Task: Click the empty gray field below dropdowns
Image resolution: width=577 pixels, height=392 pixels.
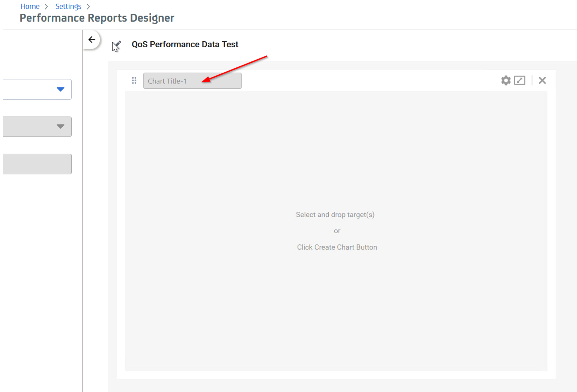Action: [37, 164]
